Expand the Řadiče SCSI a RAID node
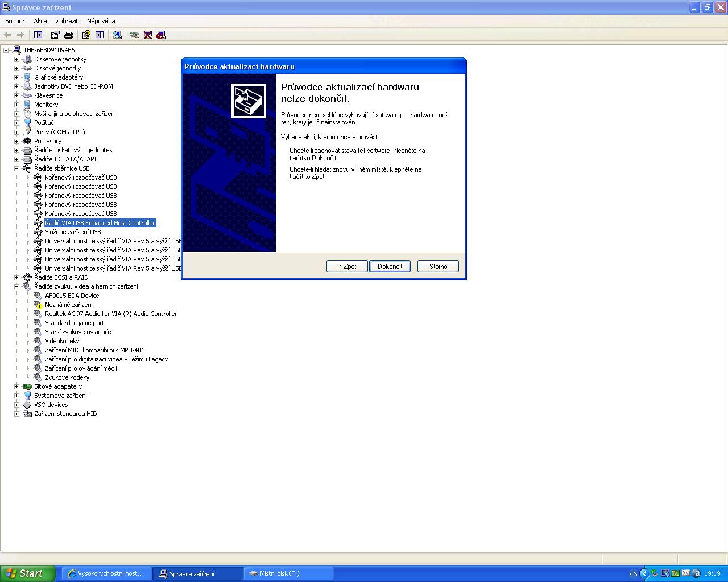Viewport: 728px width, 582px height. 16,277
